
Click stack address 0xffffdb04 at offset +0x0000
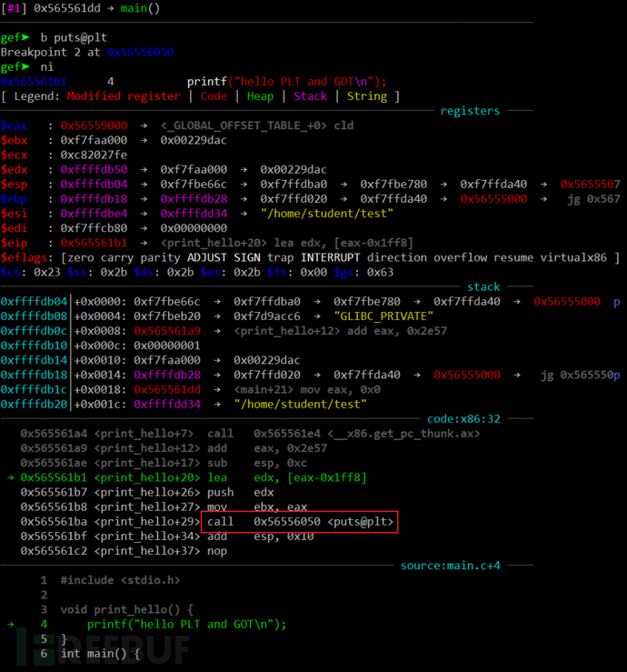coord(35,301)
